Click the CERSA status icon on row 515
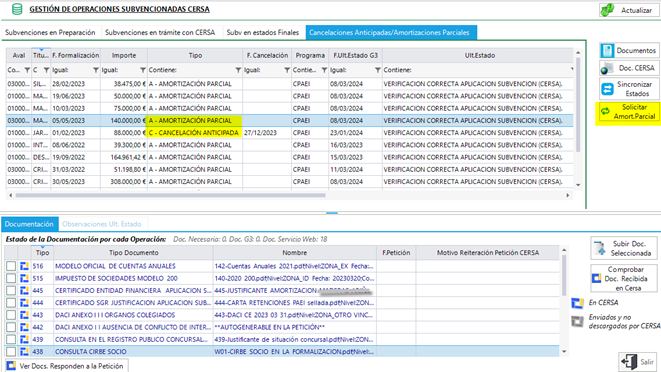 [24, 278]
